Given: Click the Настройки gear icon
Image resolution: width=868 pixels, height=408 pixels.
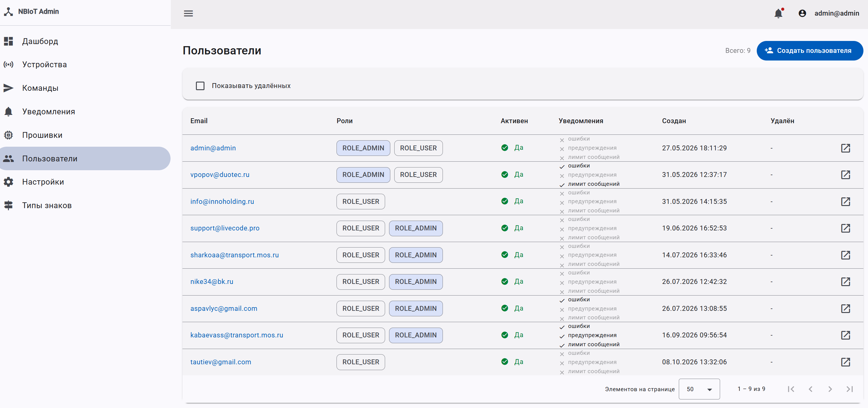Looking at the screenshot, I should 9,182.
